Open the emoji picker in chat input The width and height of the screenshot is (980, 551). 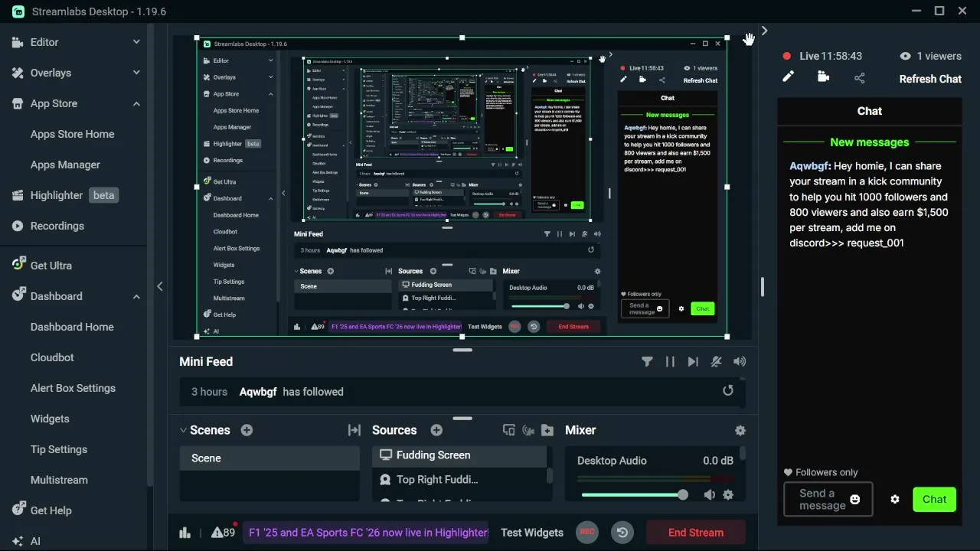click(855, 500)
